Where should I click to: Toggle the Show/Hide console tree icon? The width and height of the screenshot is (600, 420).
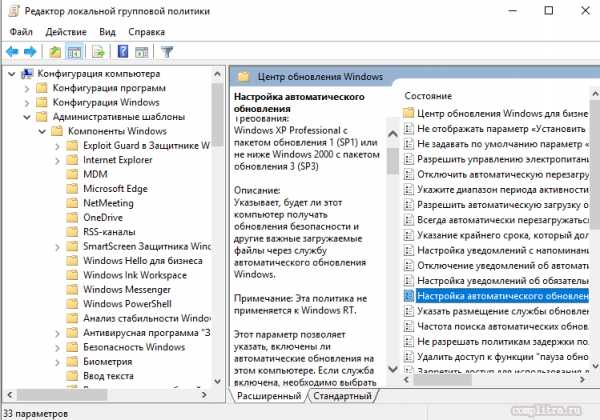(74, 52)
